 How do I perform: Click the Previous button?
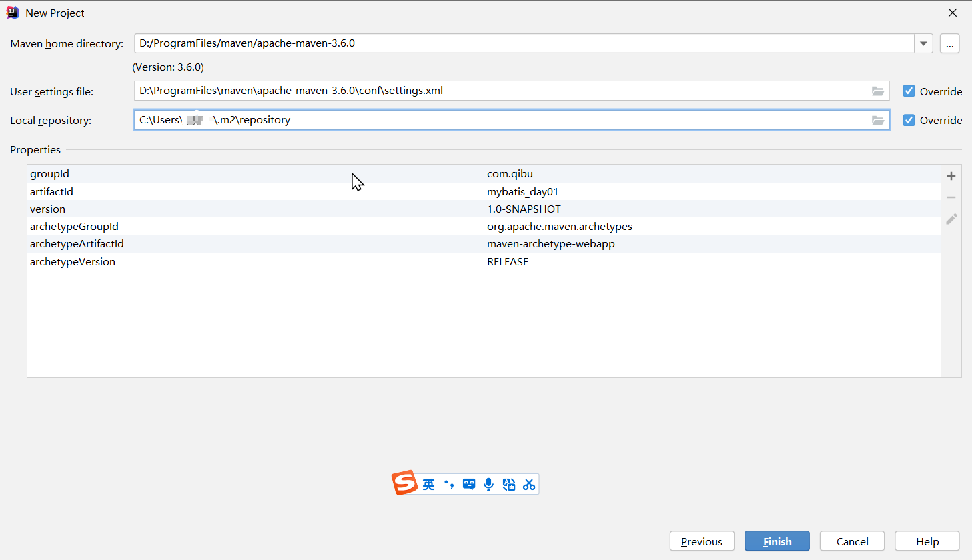[x=702, y=541]
